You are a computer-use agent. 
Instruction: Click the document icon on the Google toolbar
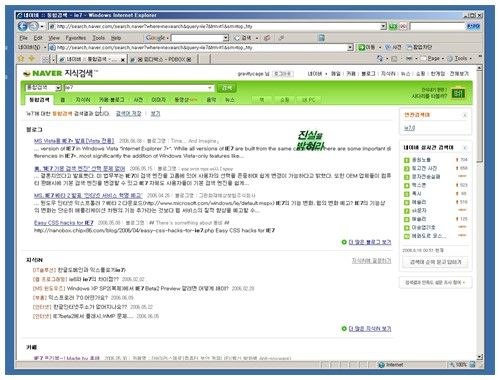point(321,38)
